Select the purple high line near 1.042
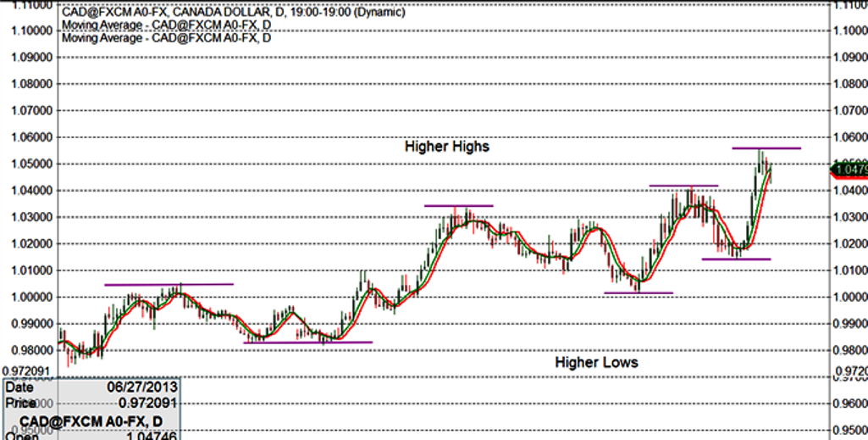This screenshot has width=868, height=440. (x=683, y=186)
